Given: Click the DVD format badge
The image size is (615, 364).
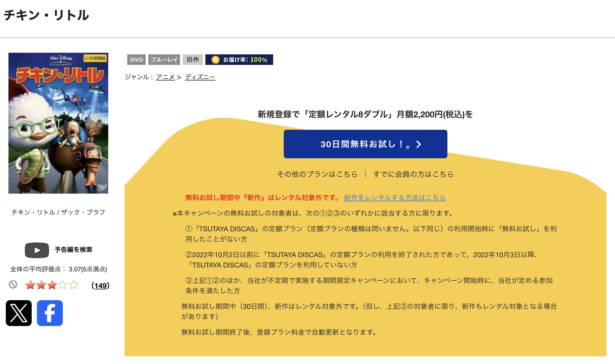Looking at the screenshot, I should pyautogui.click(x=136, y=60).
